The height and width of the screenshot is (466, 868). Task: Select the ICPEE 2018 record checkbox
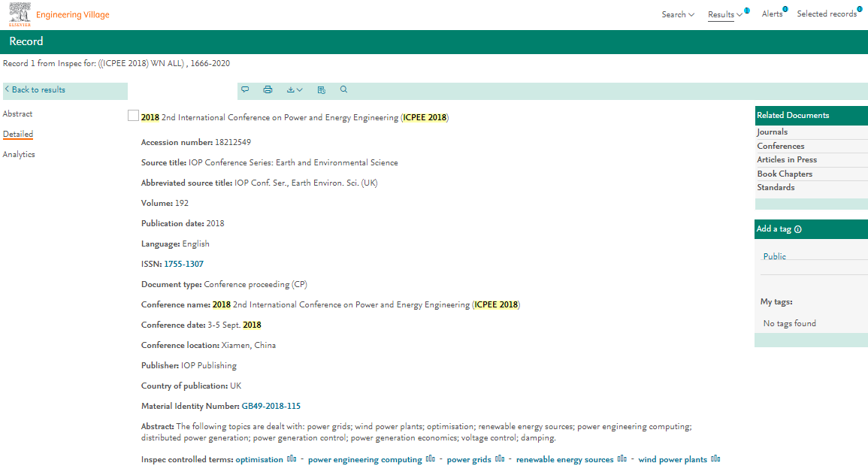click(x=133, y=115)
